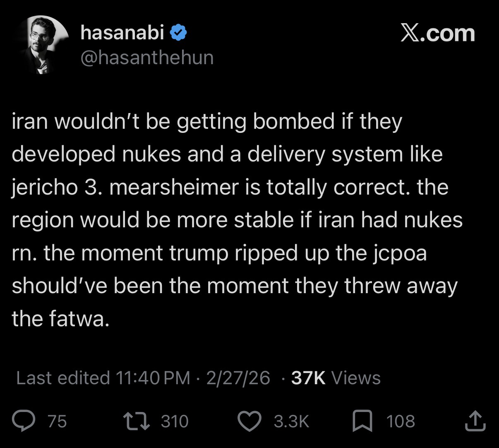Click the X logo in X.com watermark
499x448 pixels.
point(410,34)
